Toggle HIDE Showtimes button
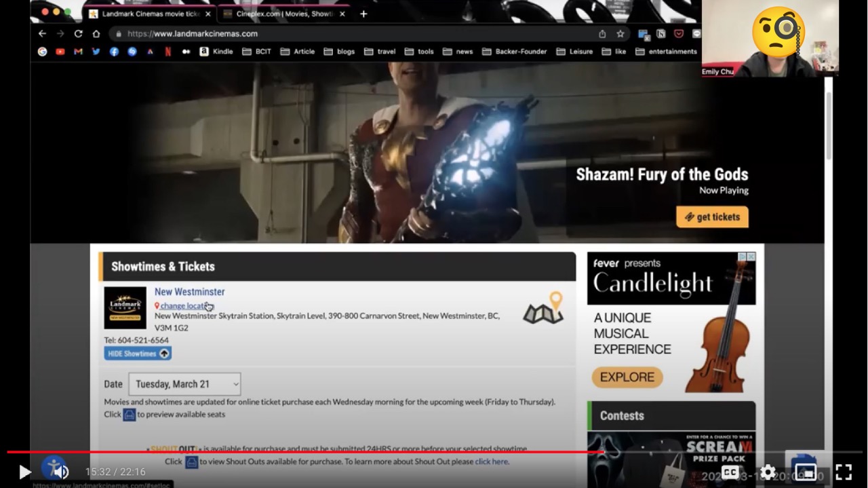 [x=138, y=354]
